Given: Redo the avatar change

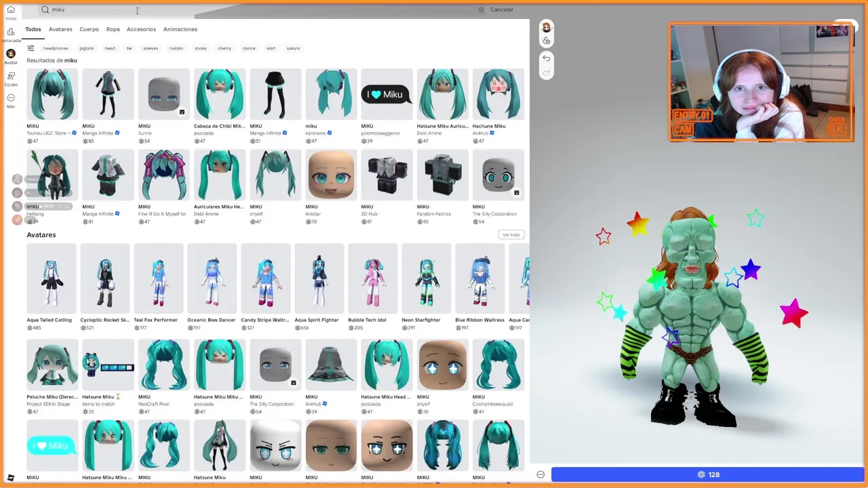Looking at the screenshot, I should click(547, 73).
